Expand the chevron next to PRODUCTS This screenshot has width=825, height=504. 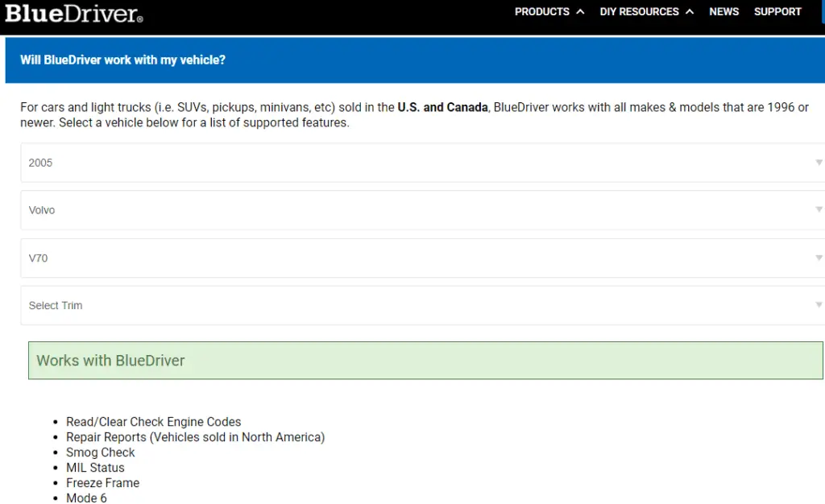(x=580, y=11)
